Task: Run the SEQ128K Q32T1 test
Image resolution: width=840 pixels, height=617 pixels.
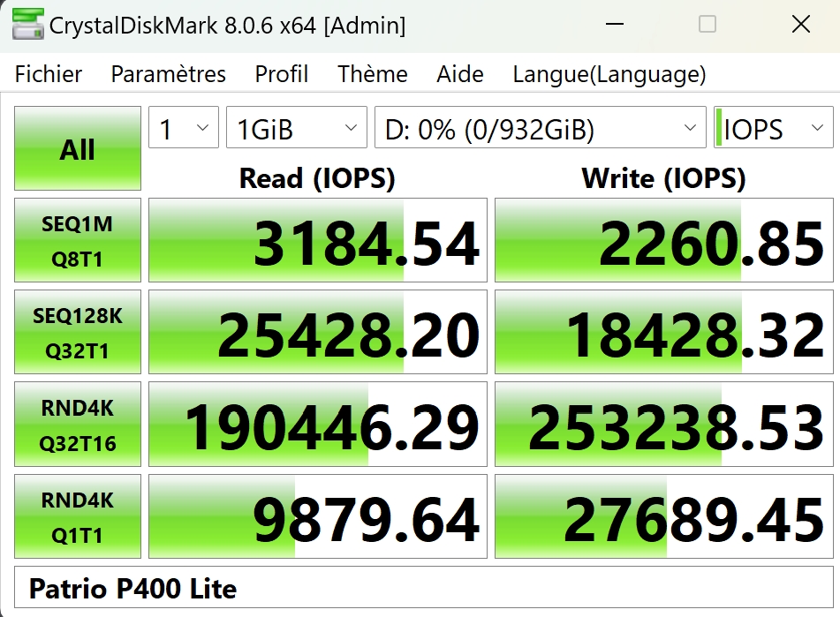Action: [78, 333]
